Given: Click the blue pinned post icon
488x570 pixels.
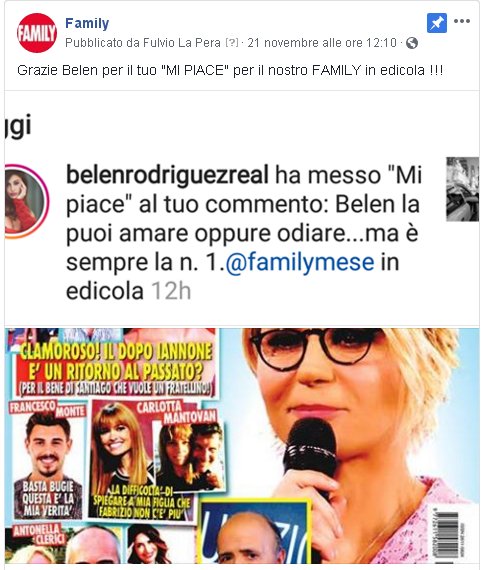Looking at the screenshot, I should (x=437, y=23).
